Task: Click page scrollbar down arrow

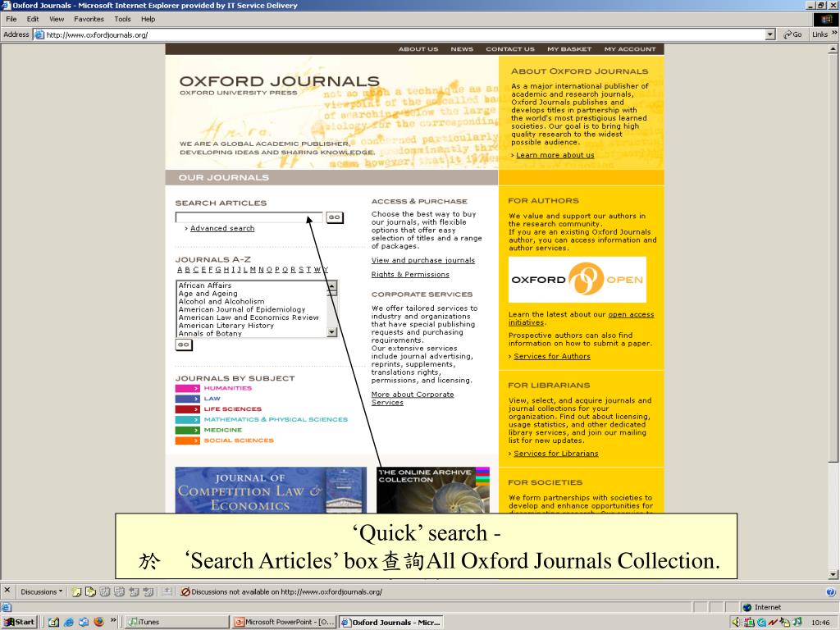Action: [x=833, y=575]
